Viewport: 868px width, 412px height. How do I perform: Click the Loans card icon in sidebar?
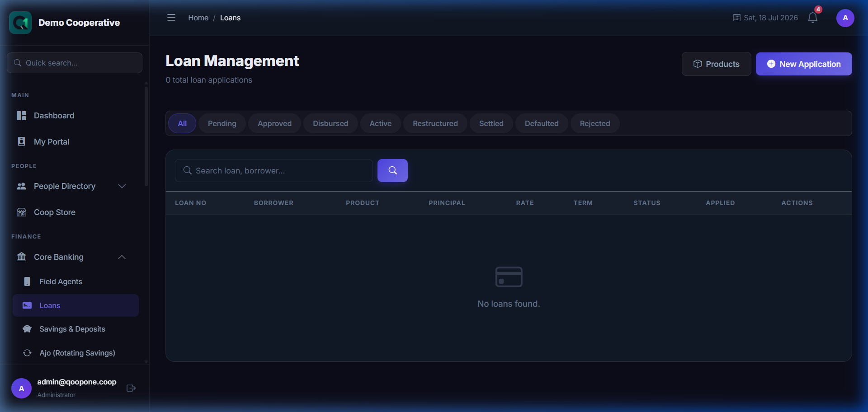coord(27,305)
